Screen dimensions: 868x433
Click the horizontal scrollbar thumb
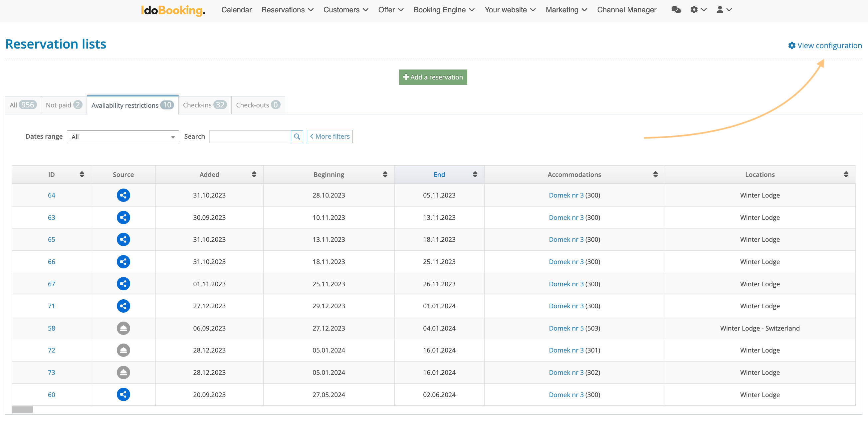[x=22, y=410]
